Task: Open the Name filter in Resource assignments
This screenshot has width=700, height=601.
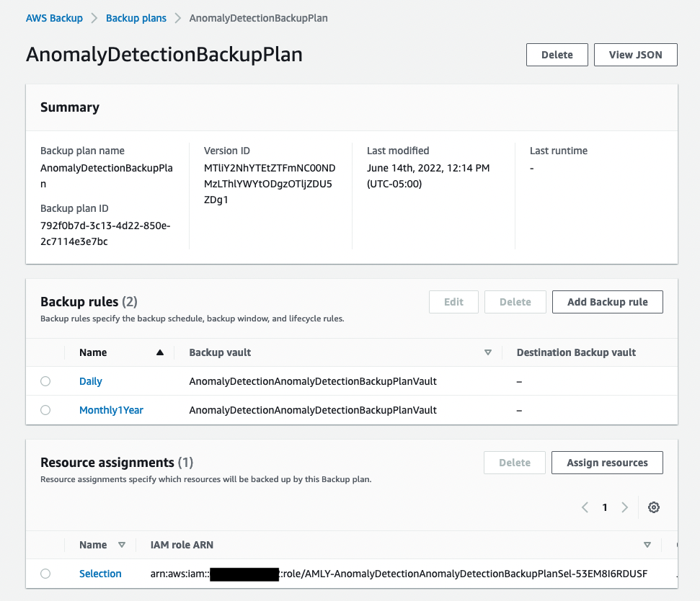Action: (x=123, y=545)
